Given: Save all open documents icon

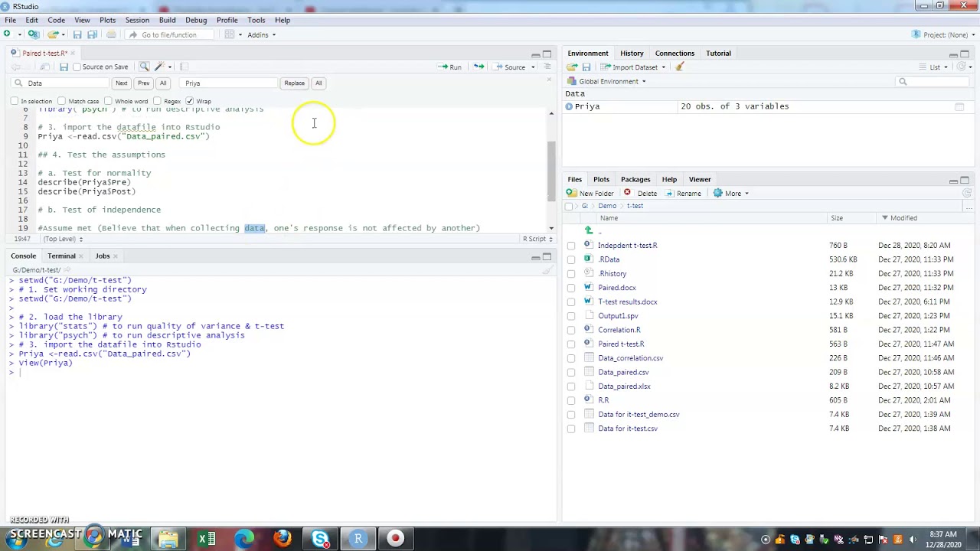Looking at the screenshot, I should 92,34.
